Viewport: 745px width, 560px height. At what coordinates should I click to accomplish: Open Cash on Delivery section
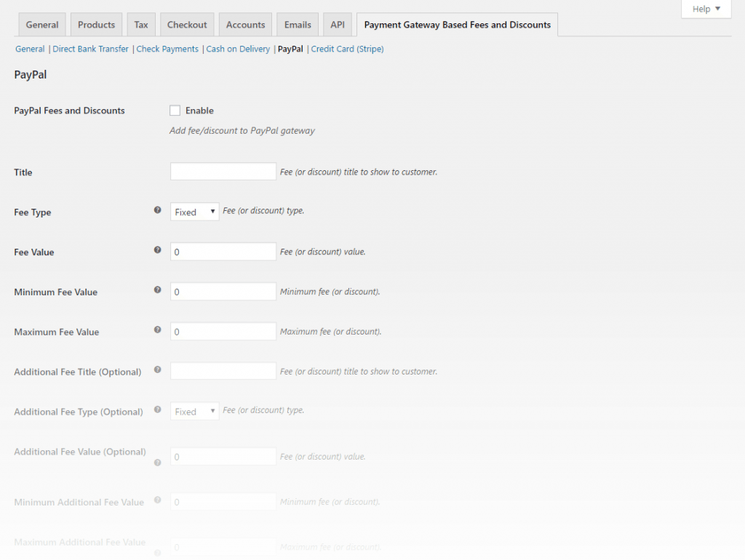click(238, 49)
